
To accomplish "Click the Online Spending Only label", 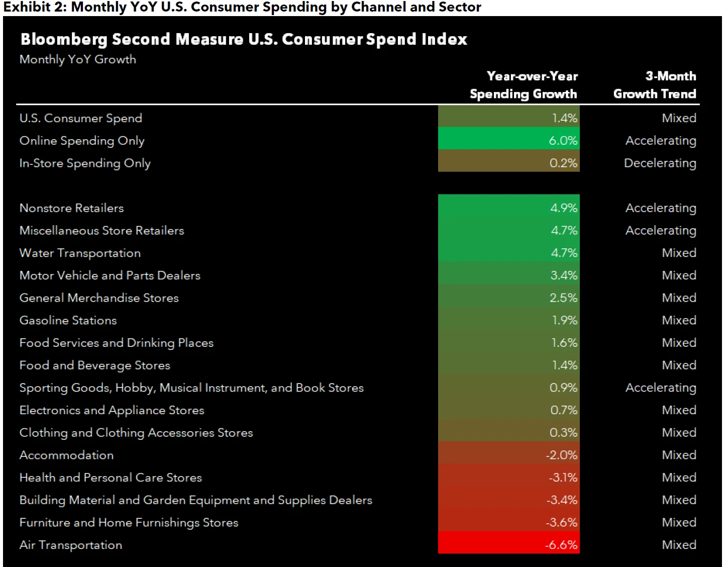I will pyautogui.click(x=81, y=141).
